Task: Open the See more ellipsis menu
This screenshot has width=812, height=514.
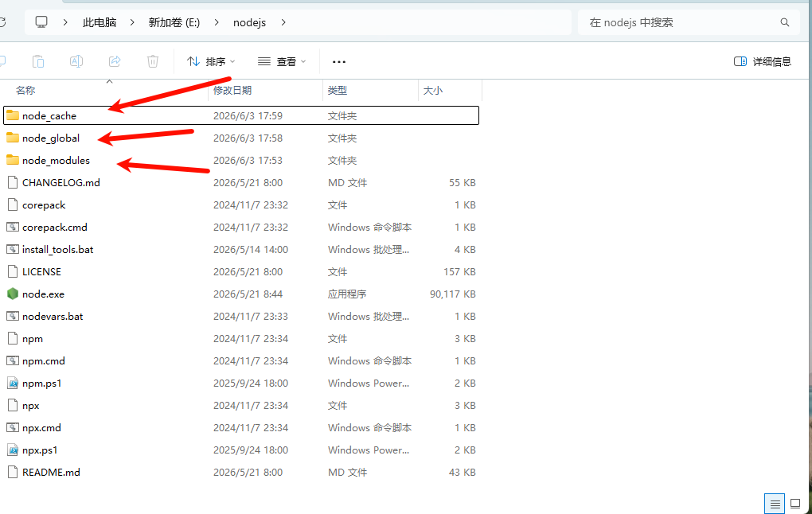Action: pyautogui.click(x=338, y=61)
